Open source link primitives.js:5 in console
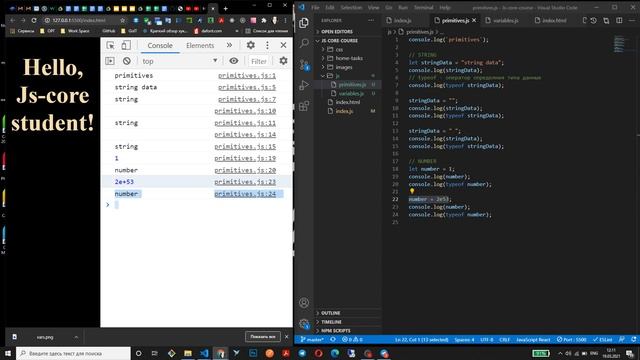Image resolution: width=640 pixels, height=360 pixels. [x=247, y=87]
